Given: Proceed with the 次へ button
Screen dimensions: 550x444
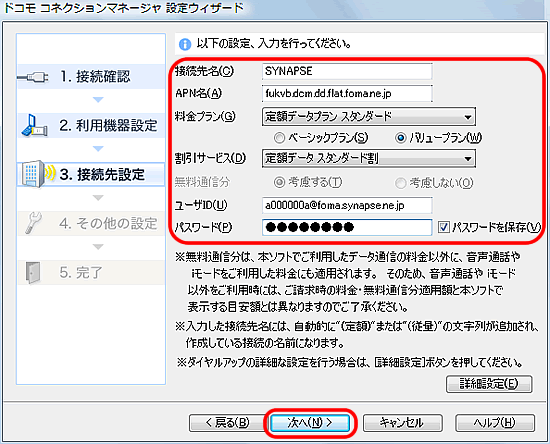Looking at the screenshot, I should (x=310, y=423).
